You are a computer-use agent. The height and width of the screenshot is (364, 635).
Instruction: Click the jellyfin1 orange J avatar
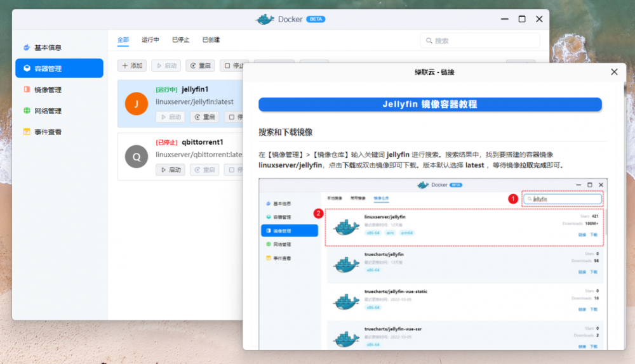coord(137,104)
